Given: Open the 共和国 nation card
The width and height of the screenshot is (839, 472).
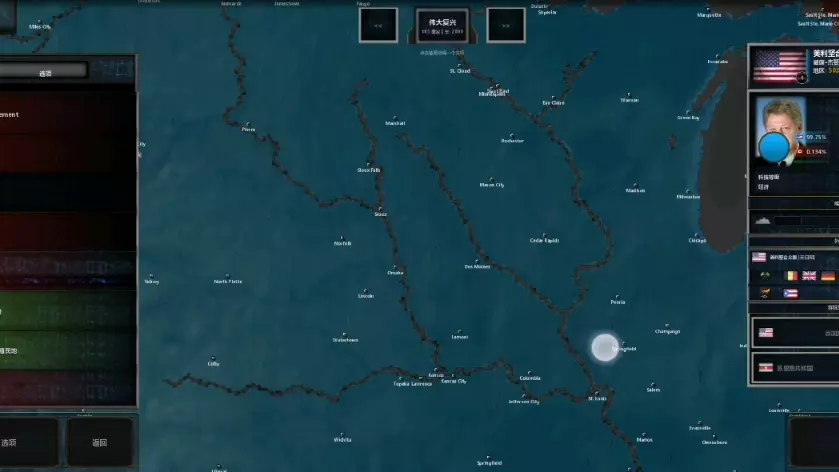Looking at the screenshot, I should 796,368.
